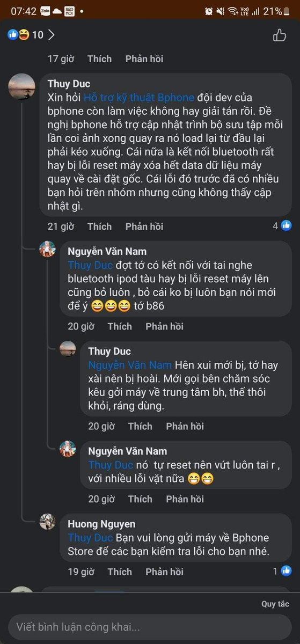Viewport: 300px width, 644px height.
Task: Like Thuy Duc's 21 giờ comment with Thích
Action: [x=99, y=226]
